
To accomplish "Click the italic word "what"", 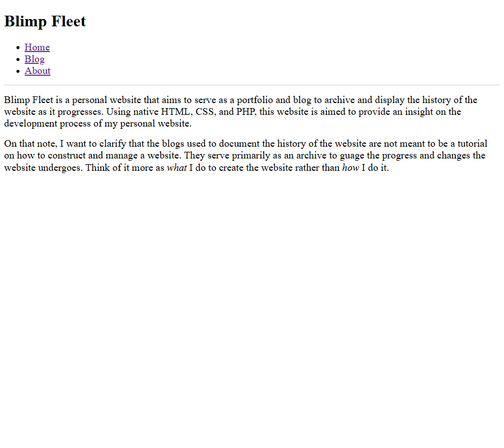I will tap(176, 168).
